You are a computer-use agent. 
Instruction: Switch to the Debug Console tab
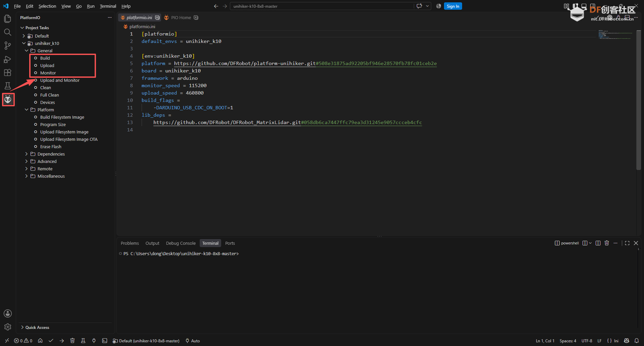pyautogui.click(x=181, y=243)
